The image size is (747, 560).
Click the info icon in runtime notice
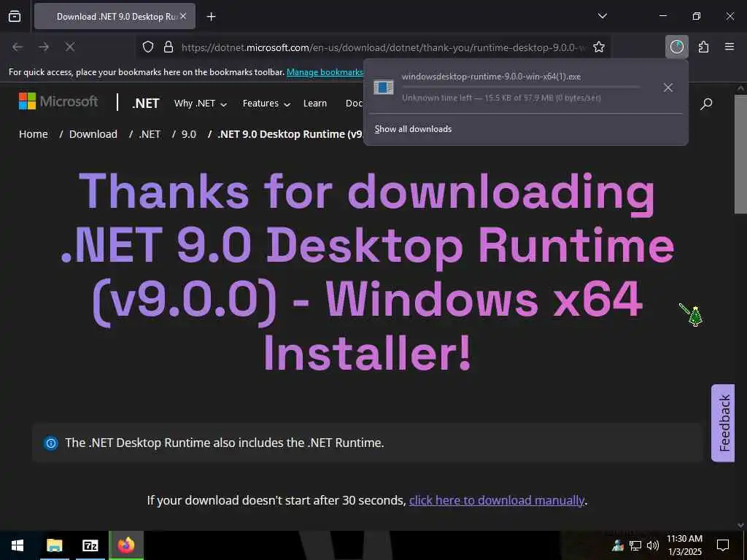51,443
